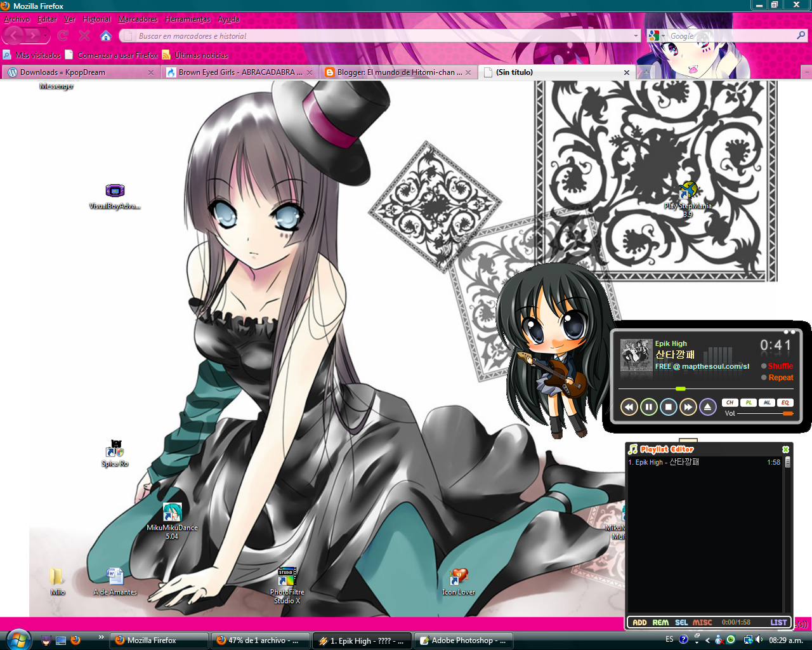Click the Vol volume slider handle
Screen dimensions: 812x650
point(788,413)
